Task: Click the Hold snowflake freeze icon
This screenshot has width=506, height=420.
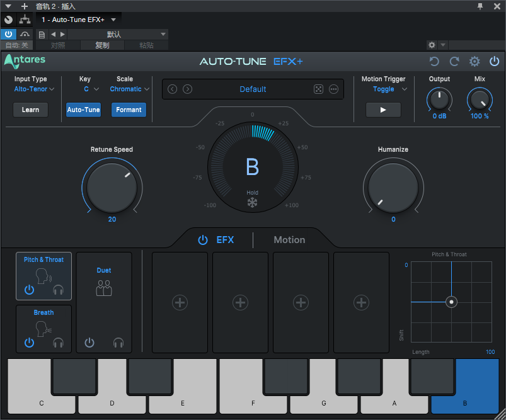Action: [x=252, y=203]
